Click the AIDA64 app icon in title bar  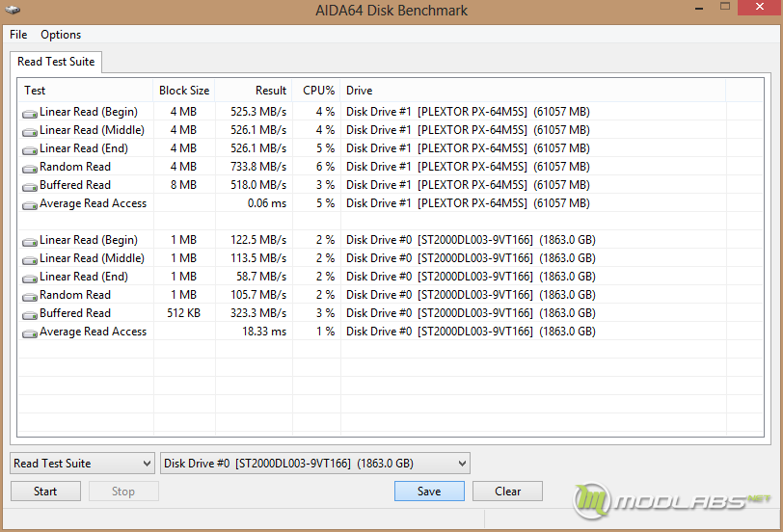pyautogui.click(x=13, y=10)
